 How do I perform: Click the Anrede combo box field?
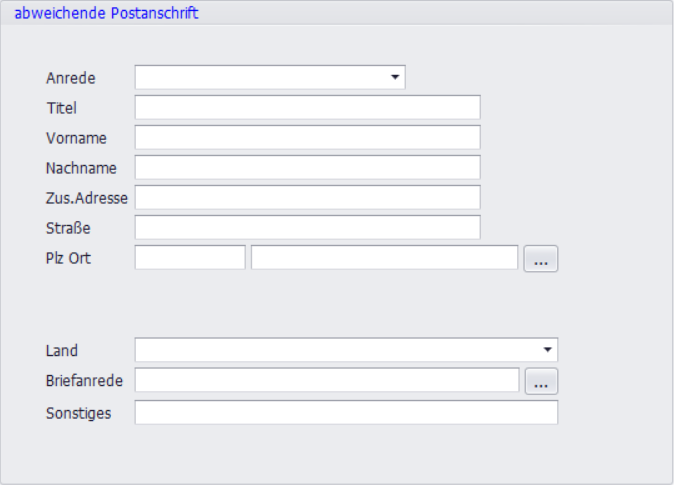click(260, 77)
